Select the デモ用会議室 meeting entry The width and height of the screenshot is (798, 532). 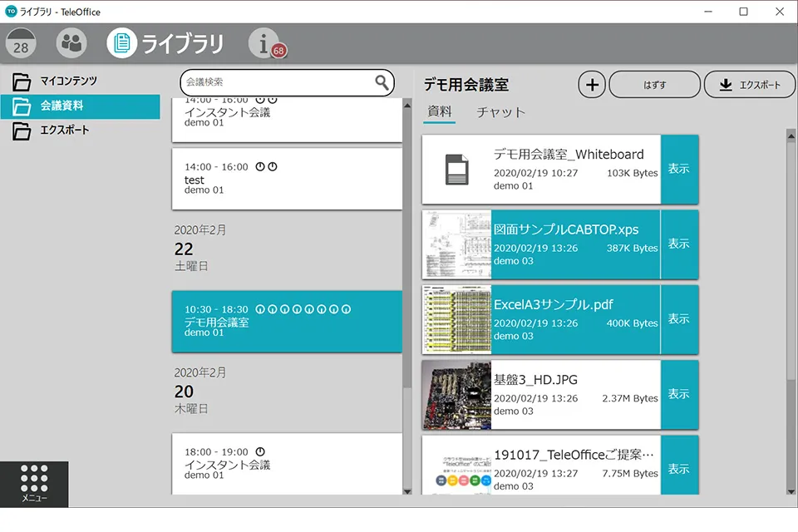pyautogui.click(x=287, y=322)
